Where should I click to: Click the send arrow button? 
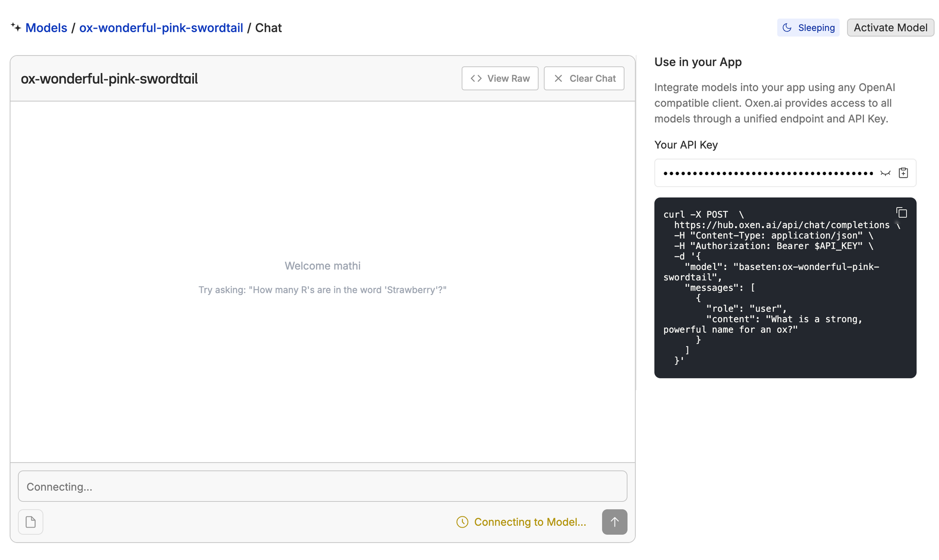tap(614, 522)
